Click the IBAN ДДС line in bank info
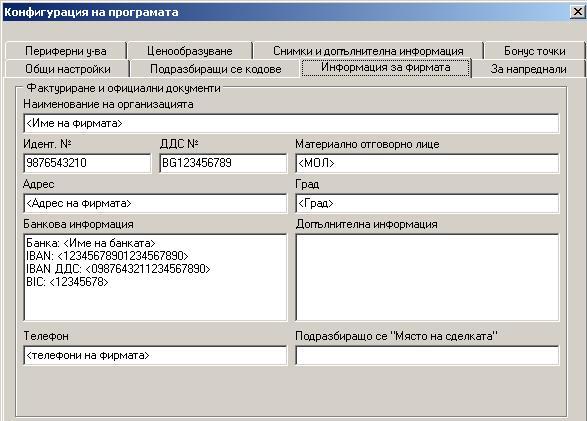Viewport: 587px width, 421px height. (118, 269)
